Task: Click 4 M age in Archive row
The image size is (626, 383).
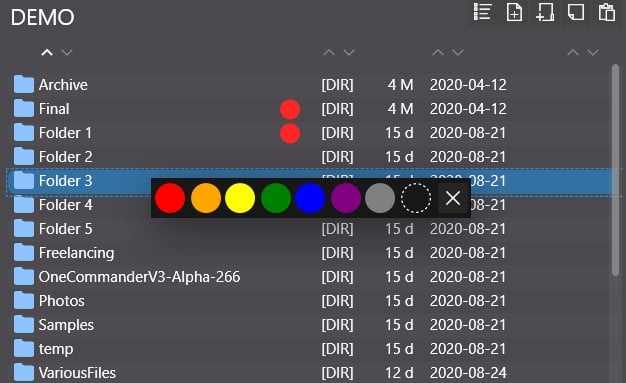Action: tap(400, 85)
